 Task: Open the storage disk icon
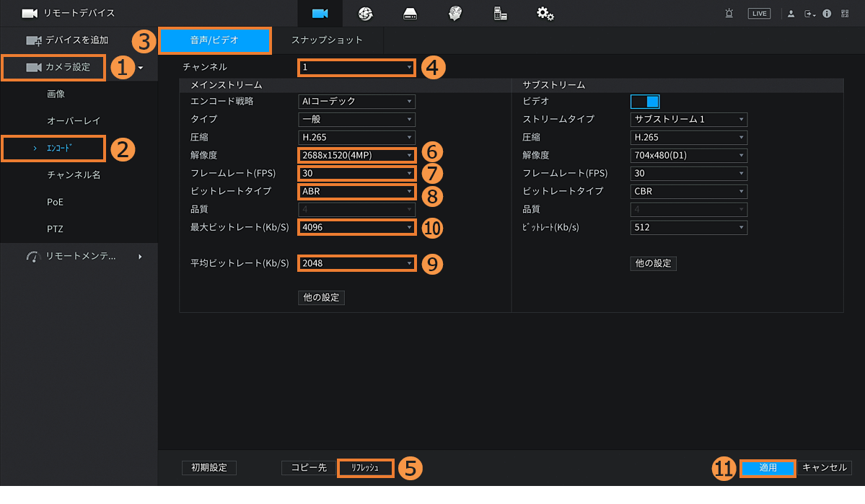[410, 14]
